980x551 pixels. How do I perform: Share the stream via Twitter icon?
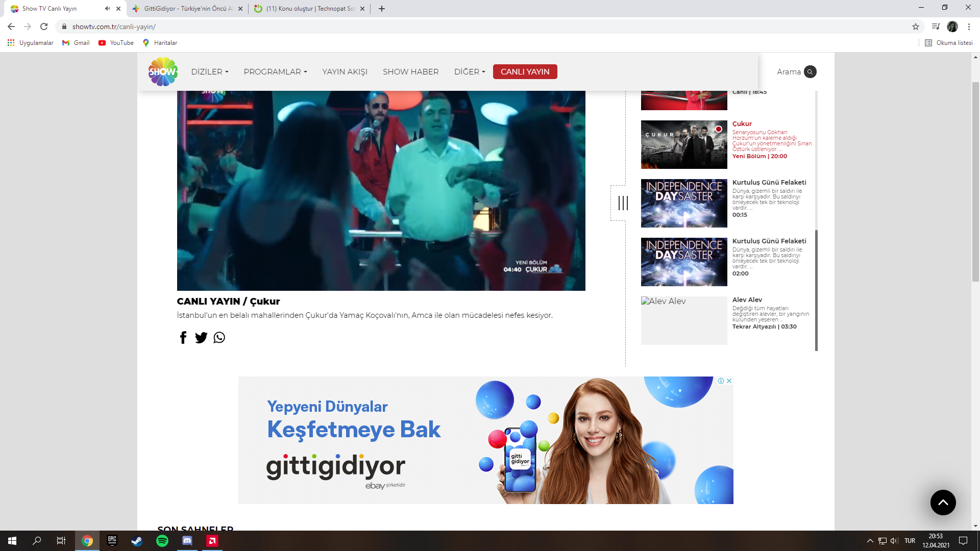(x=201, y=338)
